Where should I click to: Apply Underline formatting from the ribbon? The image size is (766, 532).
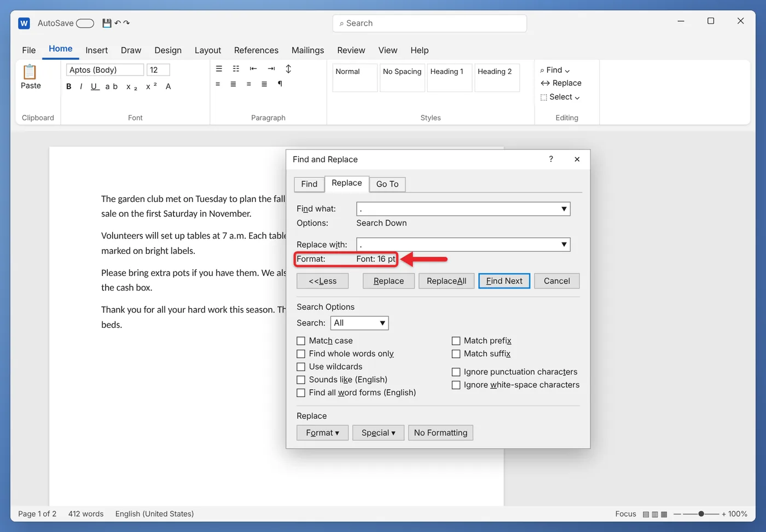click(x=95, y=86)
